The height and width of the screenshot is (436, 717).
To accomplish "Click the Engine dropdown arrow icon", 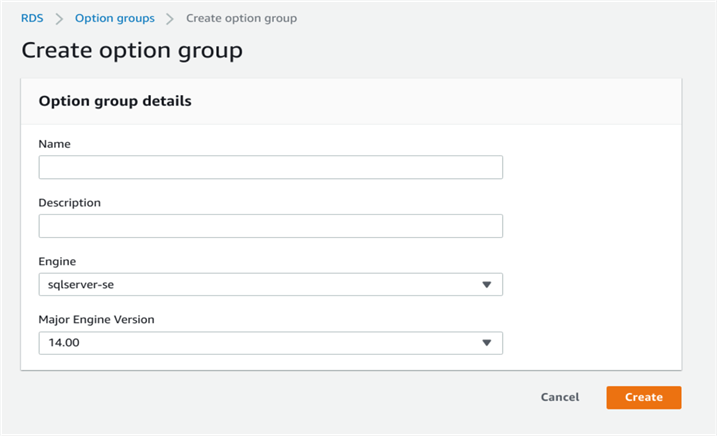I will (x=487, y=285).
